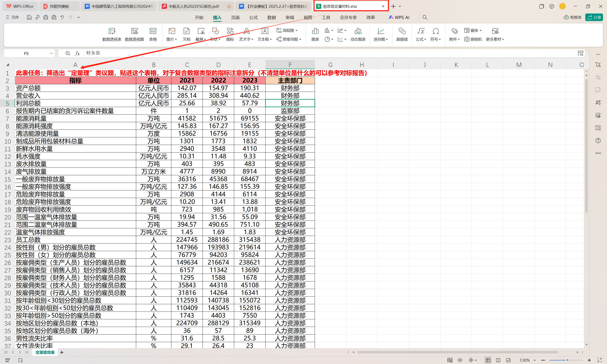Viewport: 607px width, 364px height.
Task: Toggle eye protection mode icon
Action: (x=460, y=360)
